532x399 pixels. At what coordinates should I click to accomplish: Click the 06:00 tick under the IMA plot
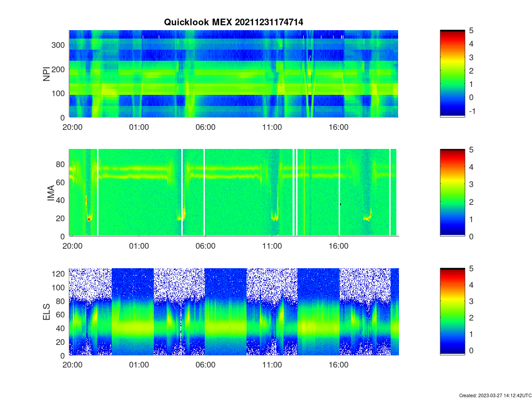pos(206,246)
